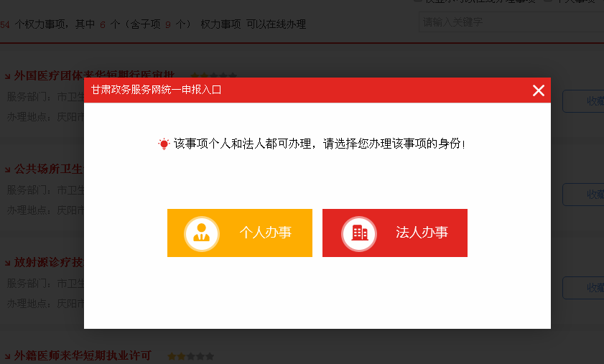Close the 甘肃政务服务网统一申报入口 dialog
604x364 pixels.
(x=538, y=90)
